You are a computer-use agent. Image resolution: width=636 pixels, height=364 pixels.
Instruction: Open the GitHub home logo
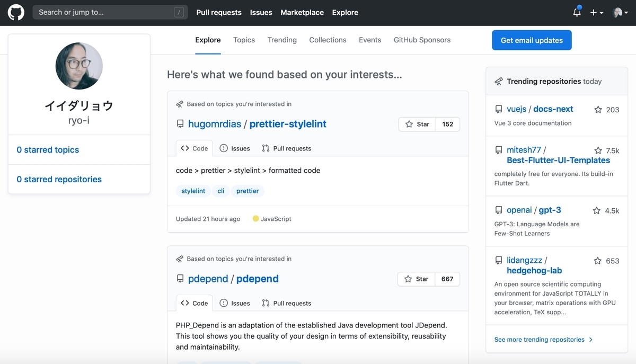[x=16, y=12]
